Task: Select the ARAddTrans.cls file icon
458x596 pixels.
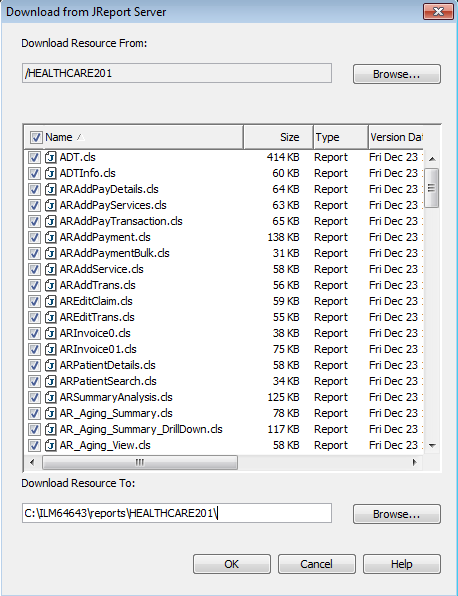Action: pyautogui.click(x=50, y=285)
